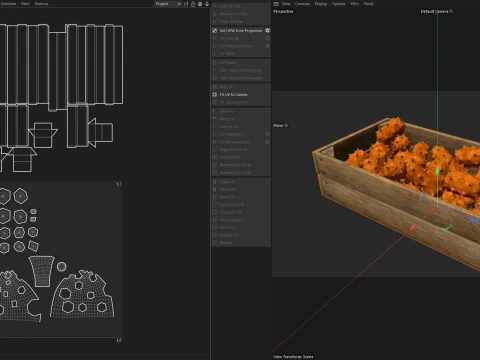The height and width of the screenshot is (360, 480).
Task: Start Interactive Mapping
Action: 241,70
